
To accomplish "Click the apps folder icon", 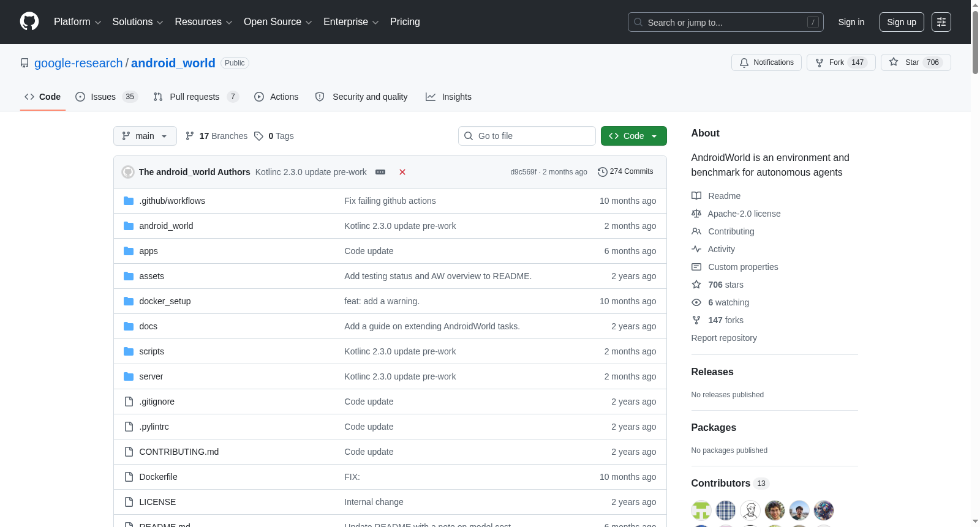I will tap(129, 251).
